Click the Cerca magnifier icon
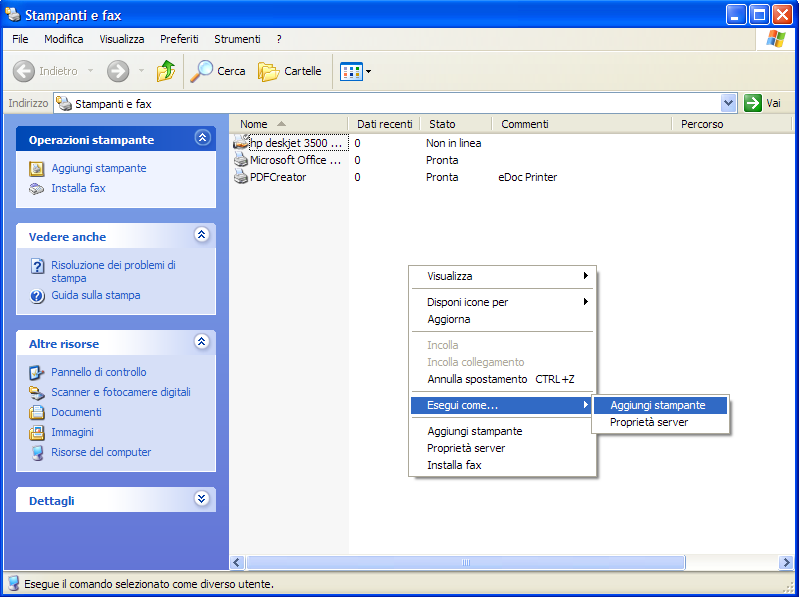Viewport: 799px width, 597px height. [x=202, y=71]
